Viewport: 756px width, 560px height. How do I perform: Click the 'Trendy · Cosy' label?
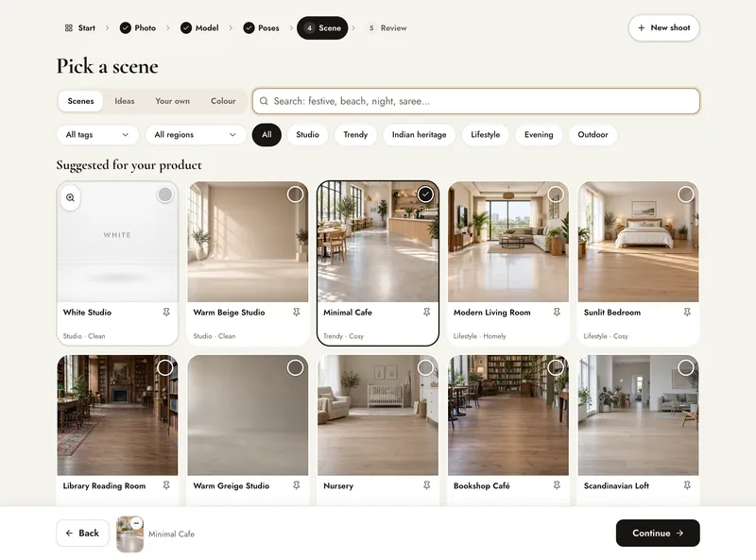[x=343, y=336]
